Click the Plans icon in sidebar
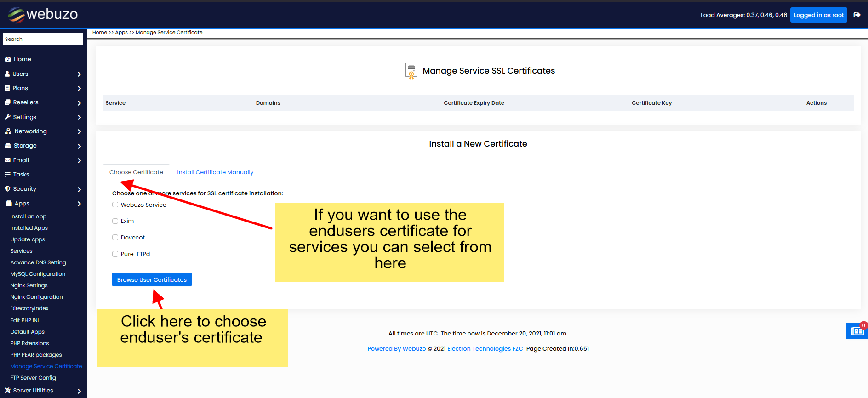Screen dimensions: 868x398 coord(7,88)
